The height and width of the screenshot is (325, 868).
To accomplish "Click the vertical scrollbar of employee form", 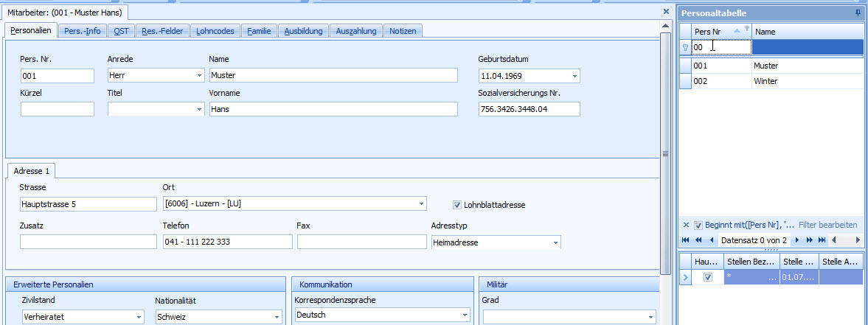I will 665,153.
